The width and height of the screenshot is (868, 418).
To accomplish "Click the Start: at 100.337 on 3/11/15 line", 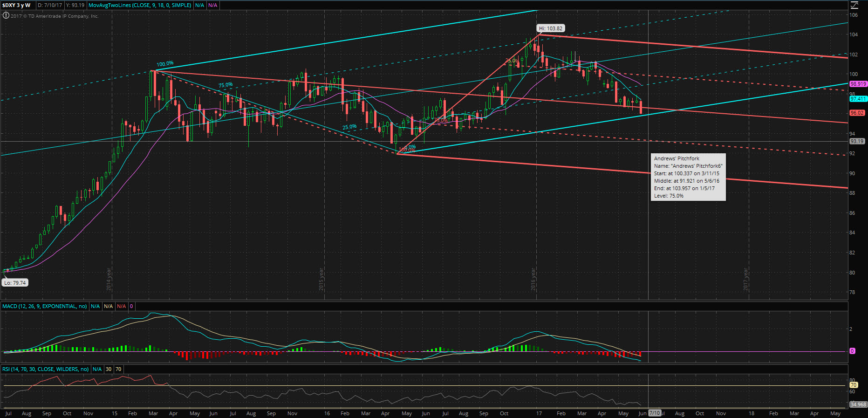I will pos(686,173).
